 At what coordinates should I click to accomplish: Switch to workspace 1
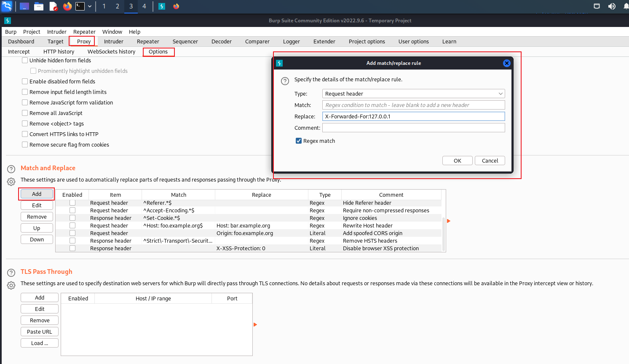click(104, 6)
